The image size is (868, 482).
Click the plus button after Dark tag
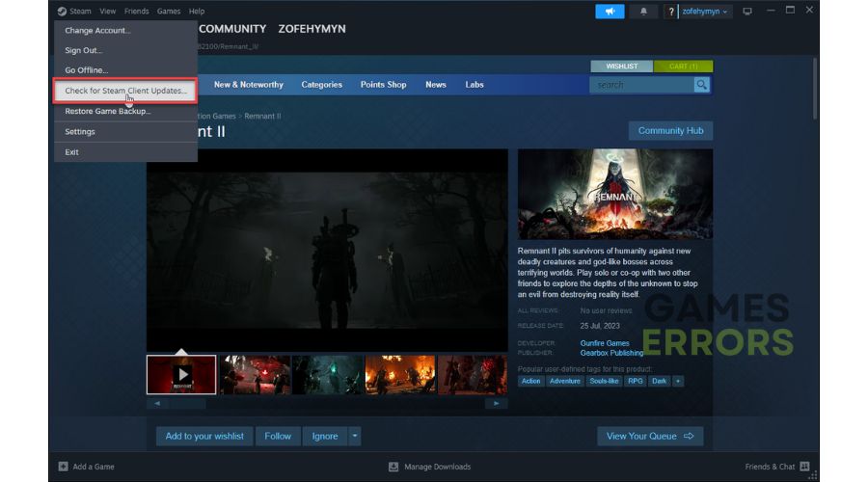click(x=678, y=381)
